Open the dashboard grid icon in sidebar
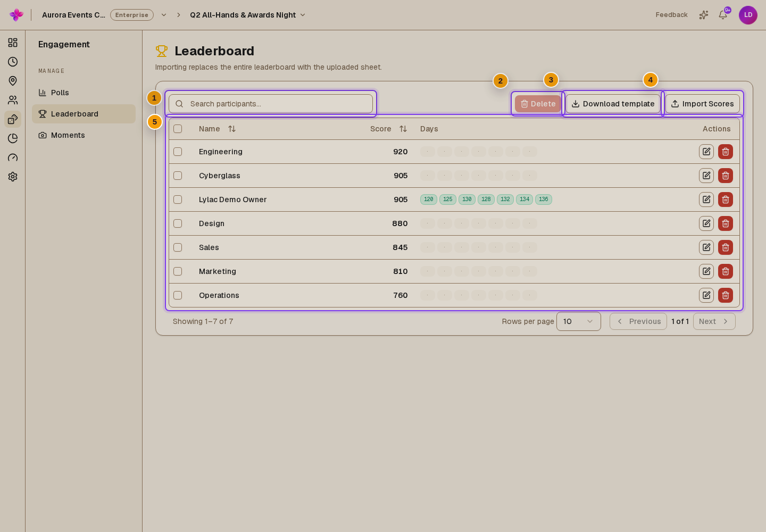The image size is (766, 532). click(13, 43)
